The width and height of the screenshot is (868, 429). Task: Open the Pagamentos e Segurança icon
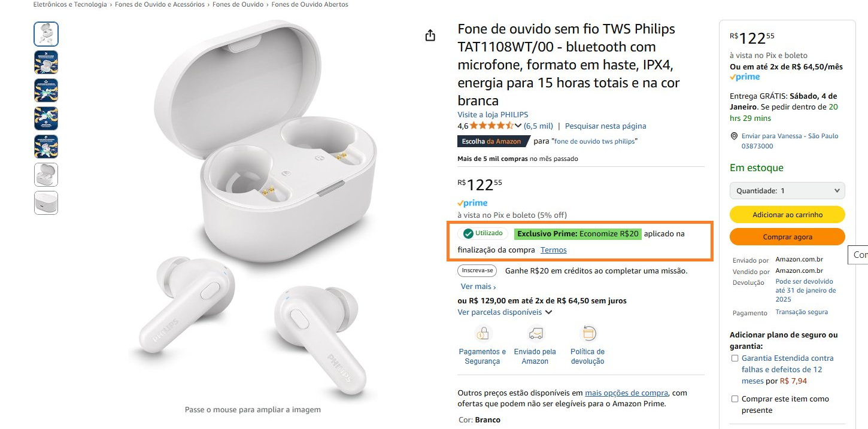coord(482,333)
